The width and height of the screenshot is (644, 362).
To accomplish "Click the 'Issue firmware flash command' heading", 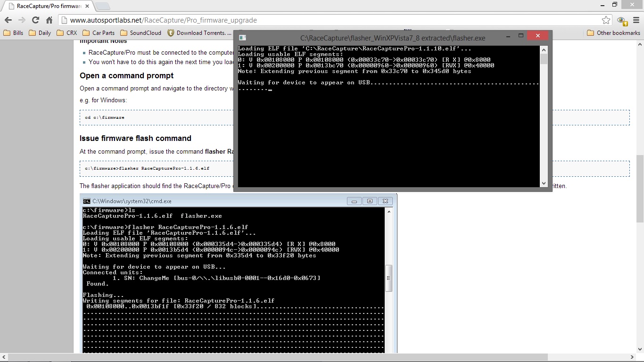I will [x=135, y=139].
